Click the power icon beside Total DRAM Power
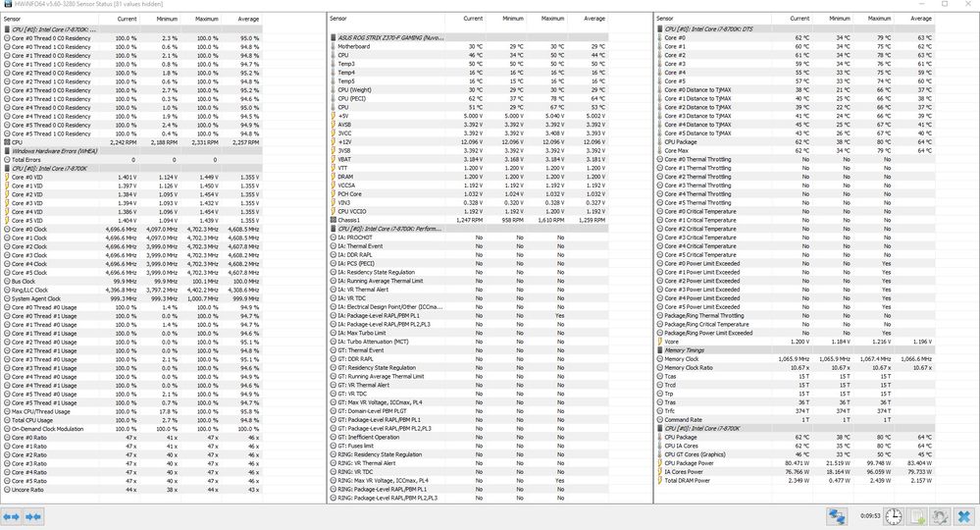 point(660,481)
